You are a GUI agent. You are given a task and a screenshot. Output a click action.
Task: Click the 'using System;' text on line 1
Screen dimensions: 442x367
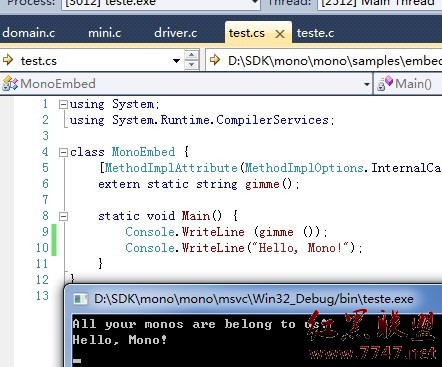pos(115,104)
